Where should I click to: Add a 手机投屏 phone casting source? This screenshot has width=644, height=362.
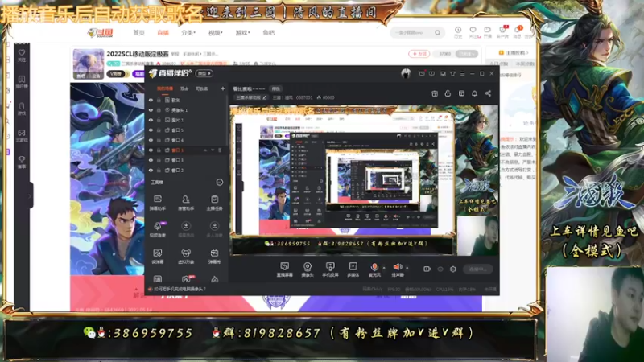[x=330, y=269]
